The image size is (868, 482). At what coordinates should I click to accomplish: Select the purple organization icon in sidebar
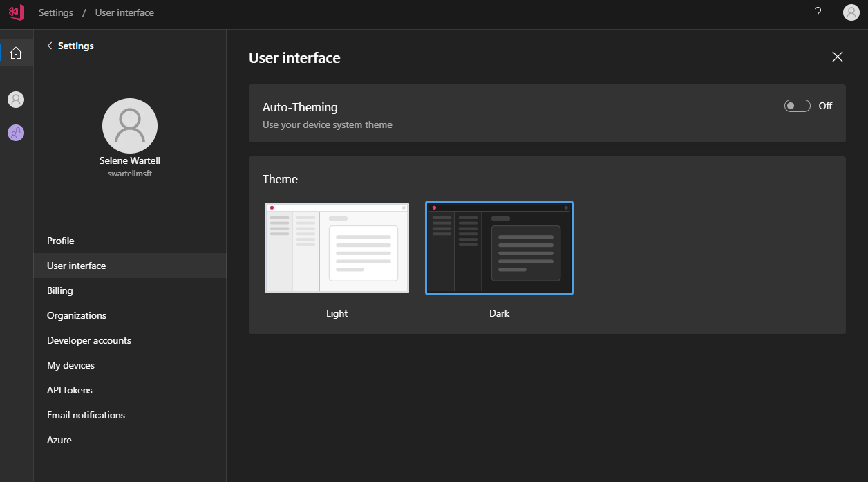16,133
